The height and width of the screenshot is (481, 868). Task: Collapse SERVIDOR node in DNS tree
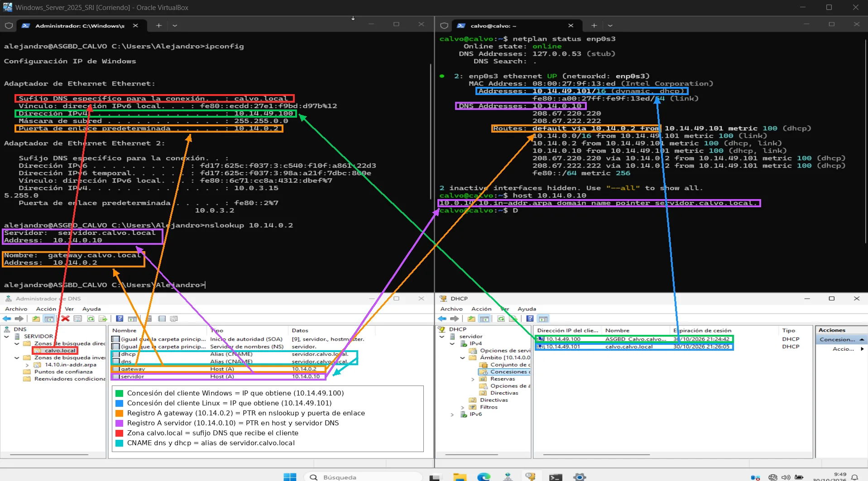7,337
